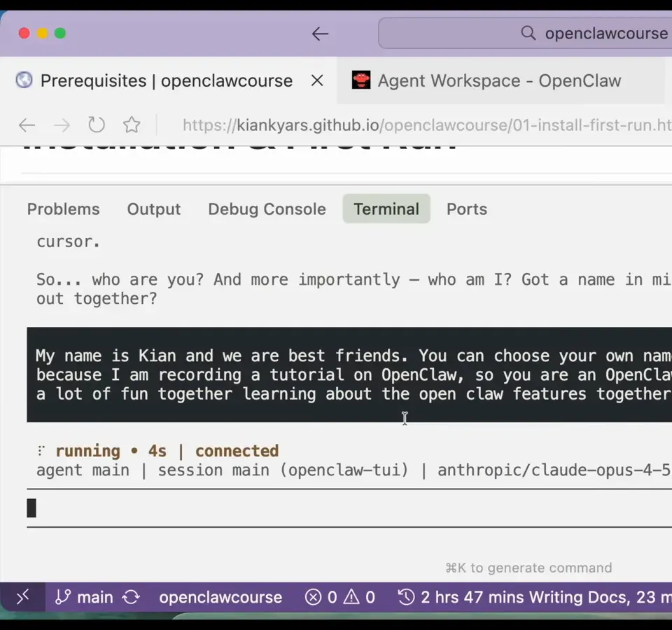Viewport: 672px width, 630px height.
Task: Bookmark the page with the star icon
Action: coord(132,125)
